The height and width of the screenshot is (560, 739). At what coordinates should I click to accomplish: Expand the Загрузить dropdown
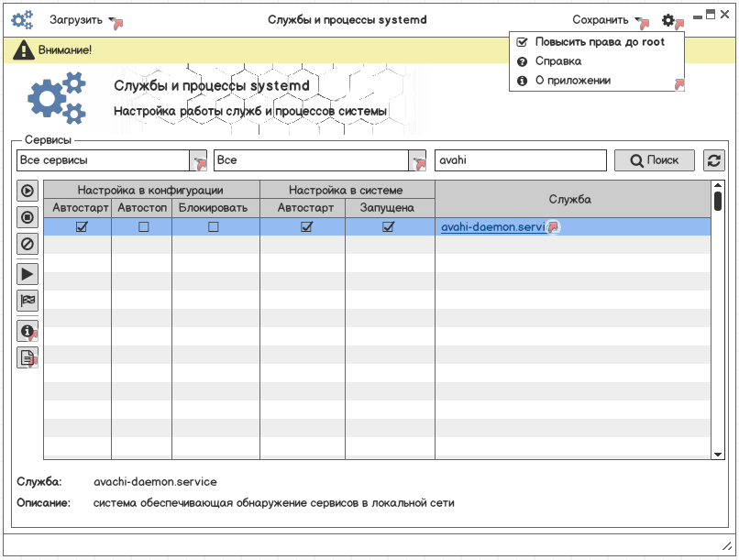click(113, 20)
